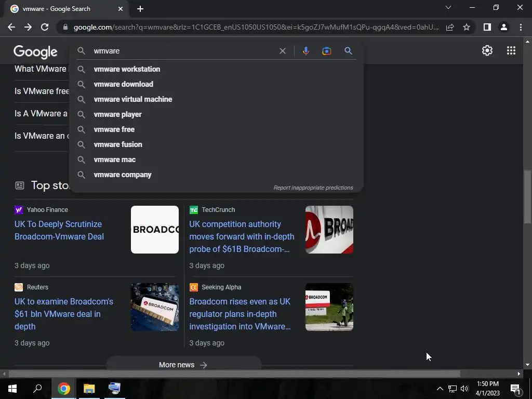Open Seeking Alpha Broadcom rises article
Screen dimensions: 532x399
[x=240, y=314]
